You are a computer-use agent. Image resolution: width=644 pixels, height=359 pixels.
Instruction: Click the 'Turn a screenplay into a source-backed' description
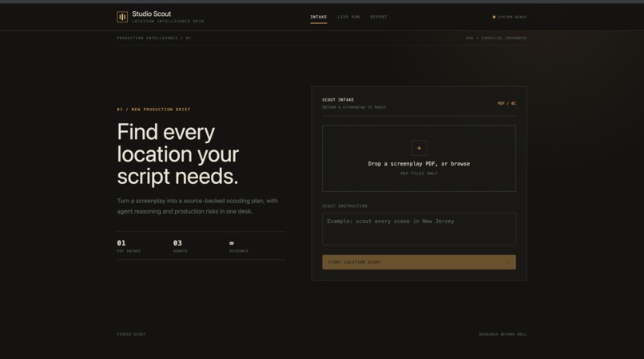tap(197, 206)
